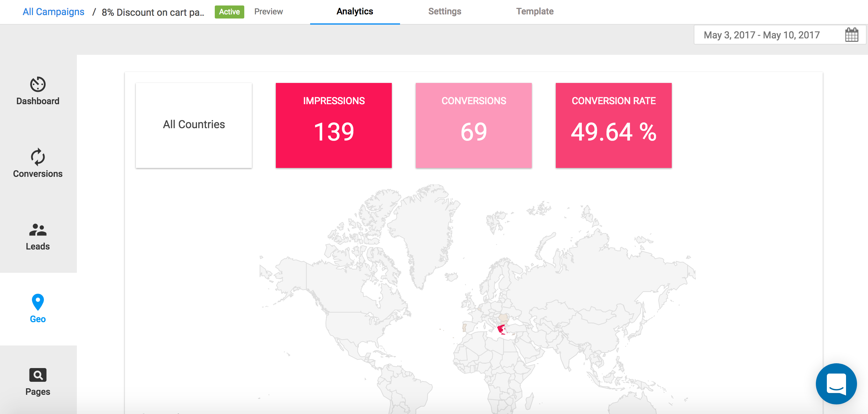Select the All Countries card

(x=194, y=125)
